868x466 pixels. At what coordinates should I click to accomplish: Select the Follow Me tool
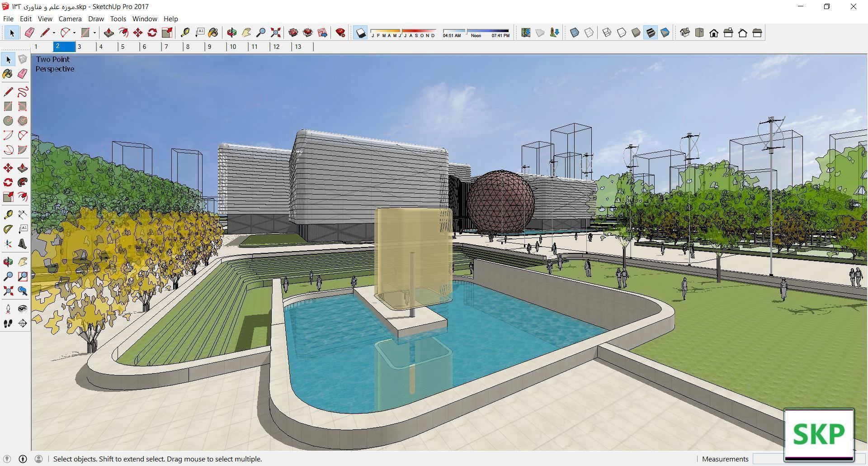click(124, 32)
